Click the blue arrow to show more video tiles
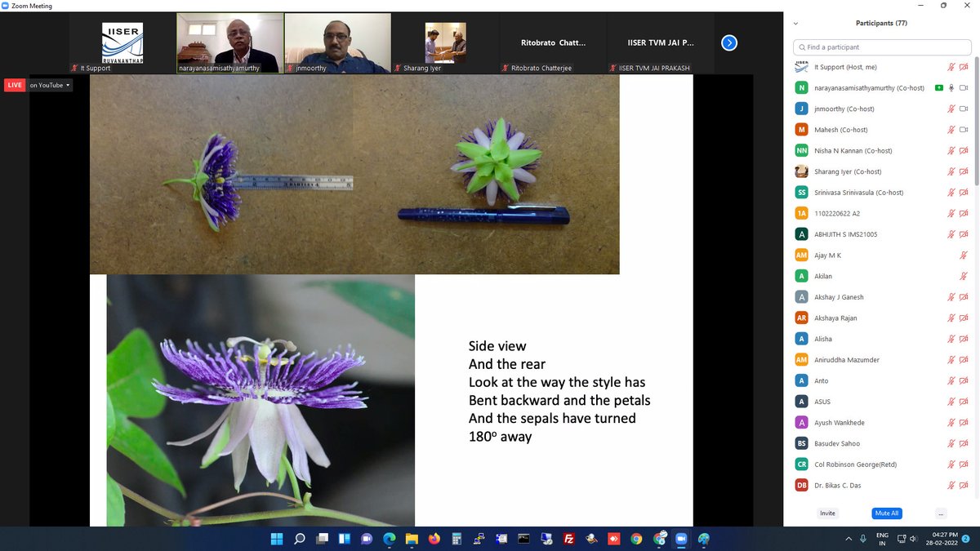 tap(728, 42)
